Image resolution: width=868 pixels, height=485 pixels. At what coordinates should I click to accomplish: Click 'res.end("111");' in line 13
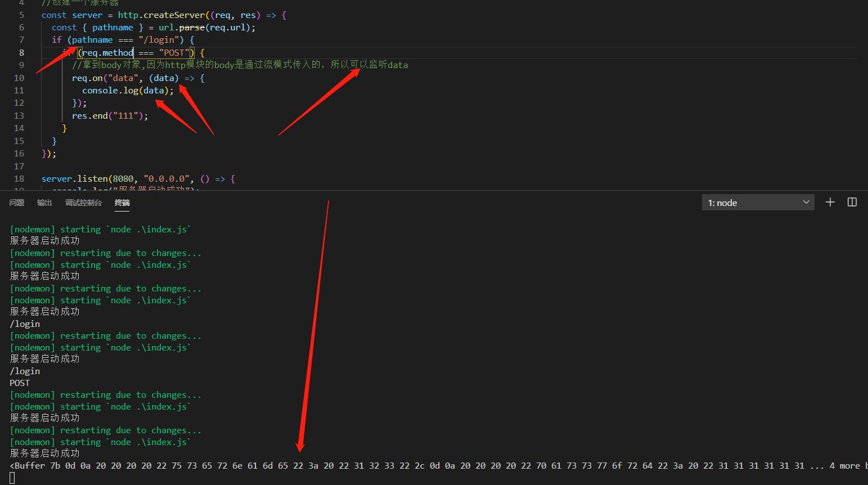pyautogui.click(x=110, y=115)
